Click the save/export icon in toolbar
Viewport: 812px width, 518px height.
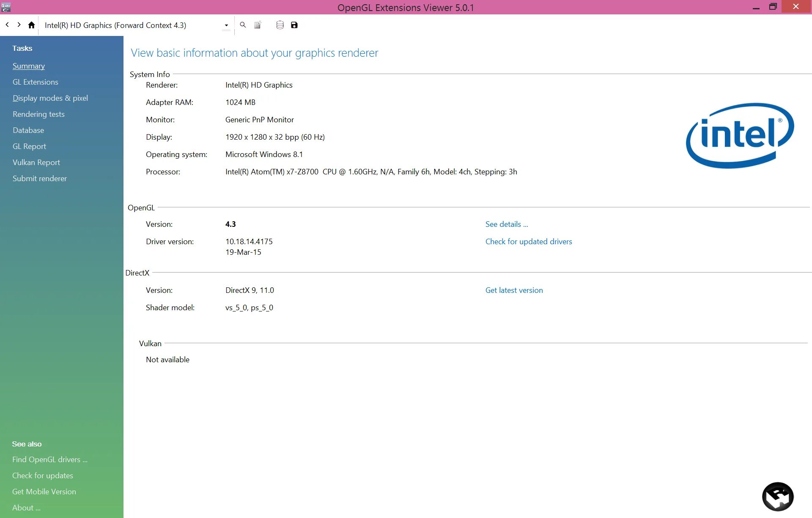pyautogui.click(x=294, y=25)
